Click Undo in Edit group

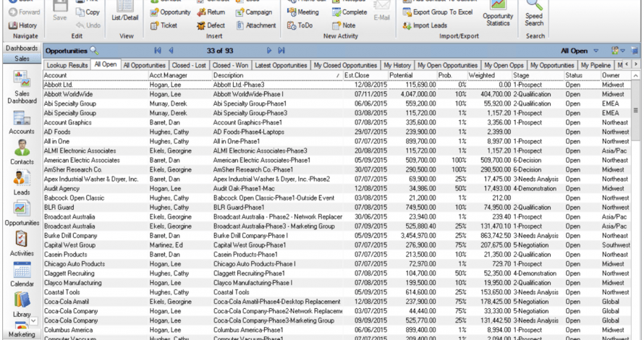click(88, 25)
